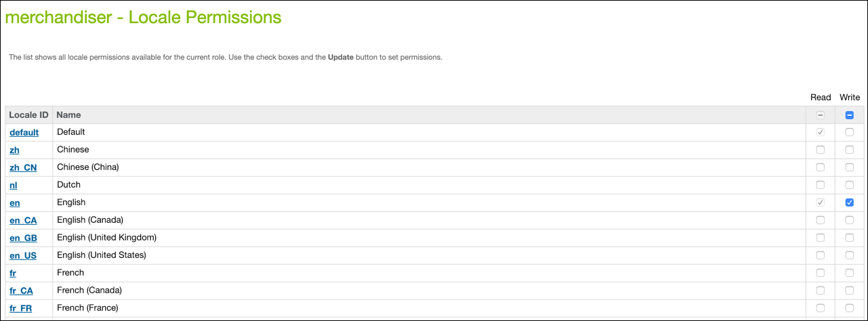Open the nl locale link
Viewport: 868px width, 321px height.
coord(14,185)
